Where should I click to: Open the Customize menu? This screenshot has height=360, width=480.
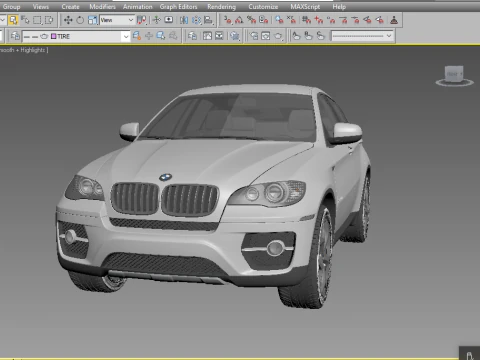[x=263, y=7]
